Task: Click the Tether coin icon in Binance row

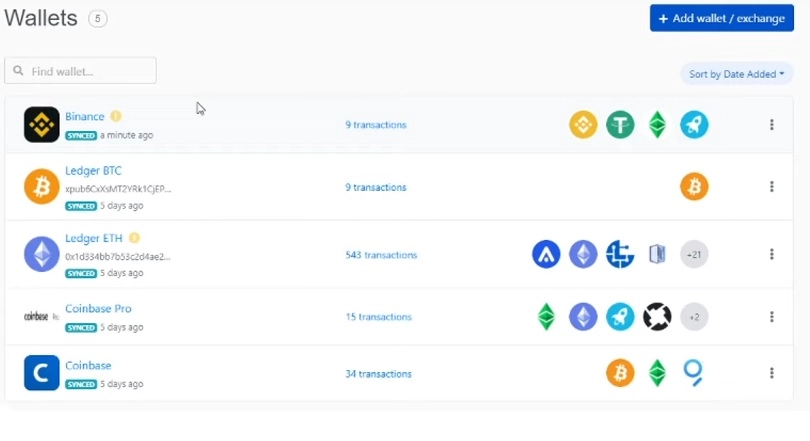Action: tap(620, 125)
